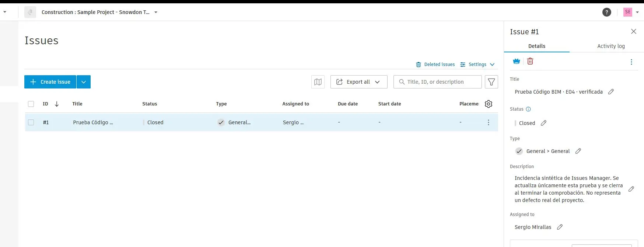Click the search issues input field
Image resolution: width=644 pixels, height=247 pixels.
coord(438,82)
